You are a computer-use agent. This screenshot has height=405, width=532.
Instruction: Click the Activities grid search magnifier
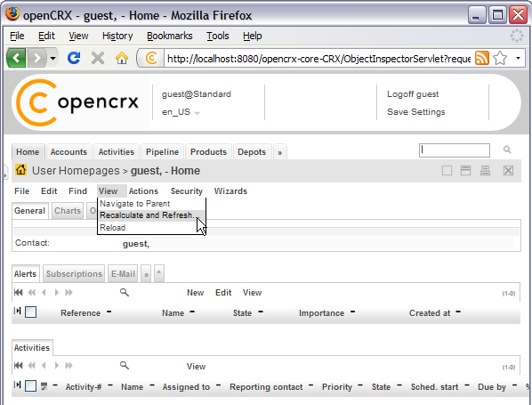click(x=125, y=365)
